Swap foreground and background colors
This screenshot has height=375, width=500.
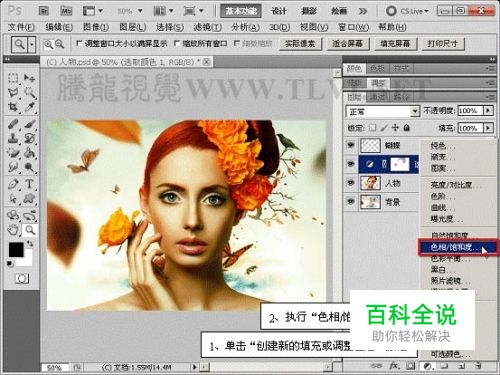click(30, 244)
